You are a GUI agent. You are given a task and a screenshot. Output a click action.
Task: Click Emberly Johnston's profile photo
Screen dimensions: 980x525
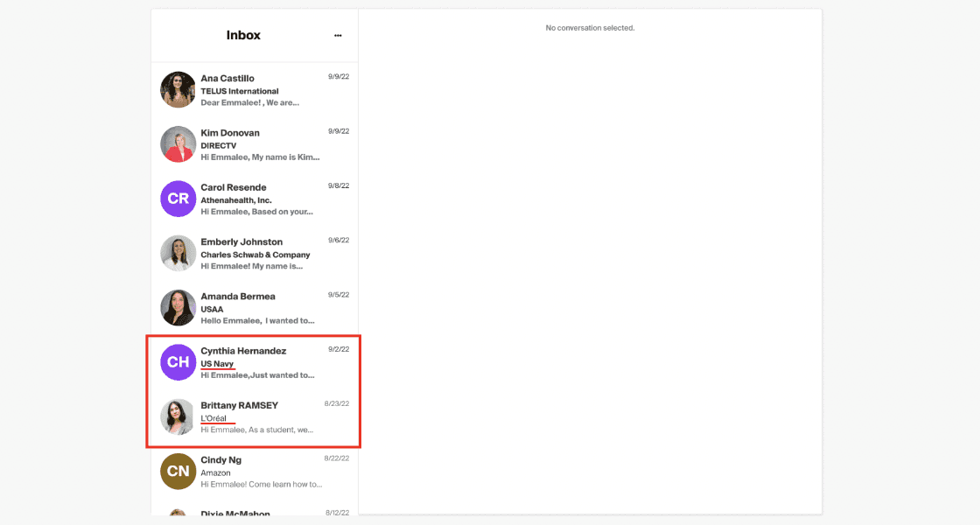coord(178,253)
